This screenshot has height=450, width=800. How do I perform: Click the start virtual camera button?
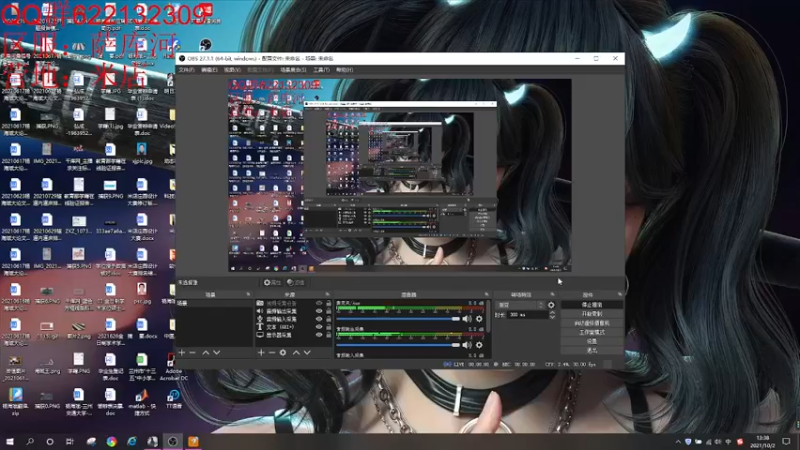[592, 323]
